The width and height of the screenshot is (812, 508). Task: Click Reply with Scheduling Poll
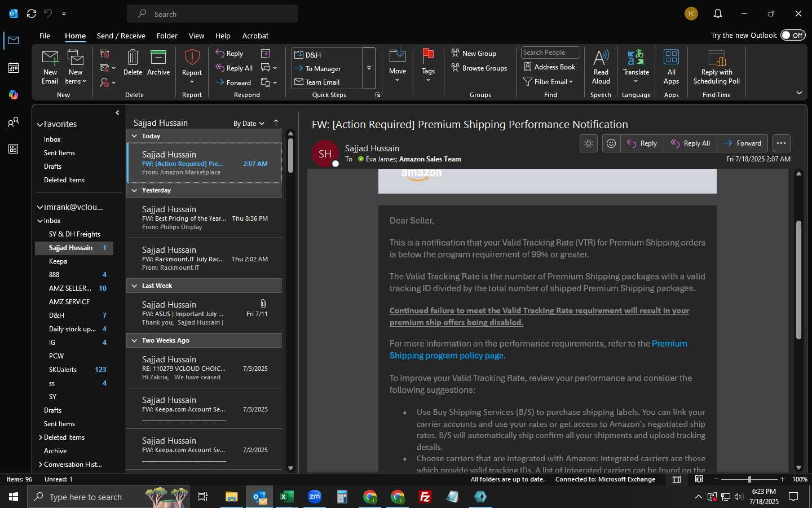717,67
